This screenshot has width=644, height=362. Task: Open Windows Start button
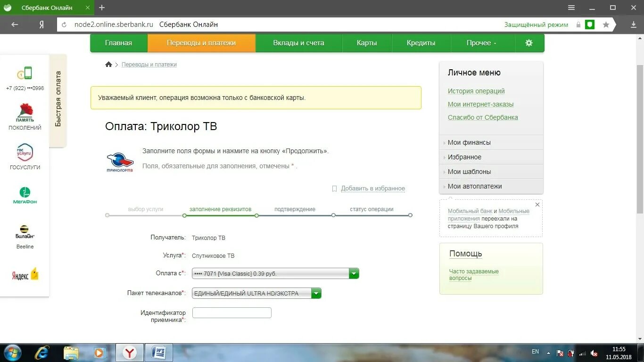coord(12,353)
